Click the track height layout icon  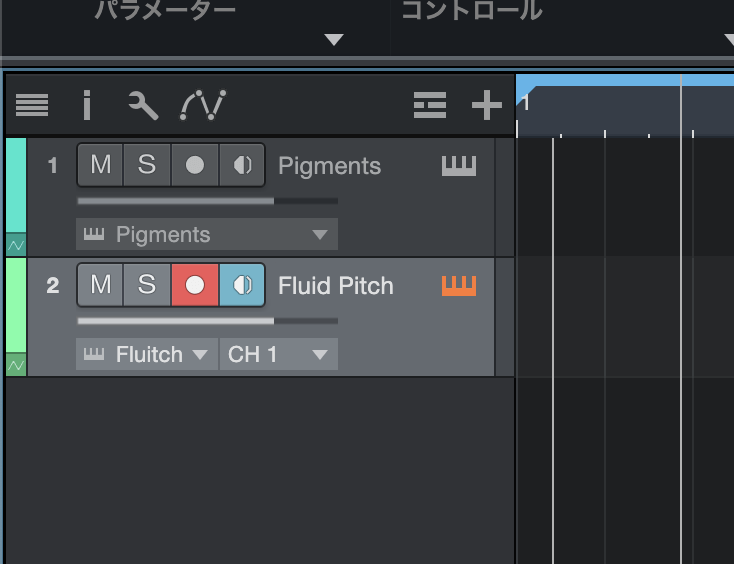(430, 104)
